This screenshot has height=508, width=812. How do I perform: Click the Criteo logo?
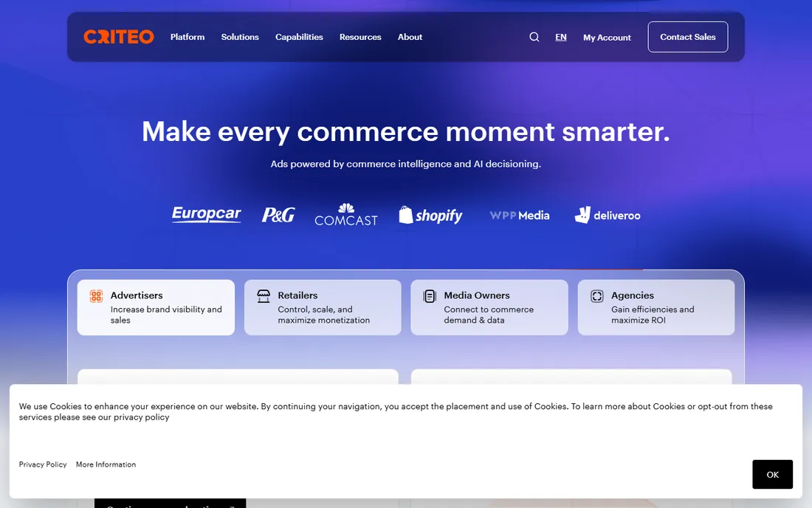click(119, 37)
